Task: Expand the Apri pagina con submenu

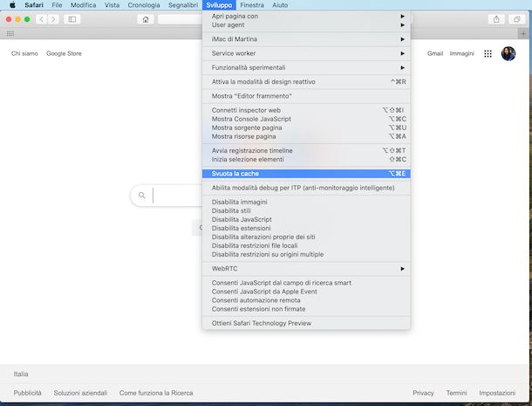Action: (x=306, y=17)
